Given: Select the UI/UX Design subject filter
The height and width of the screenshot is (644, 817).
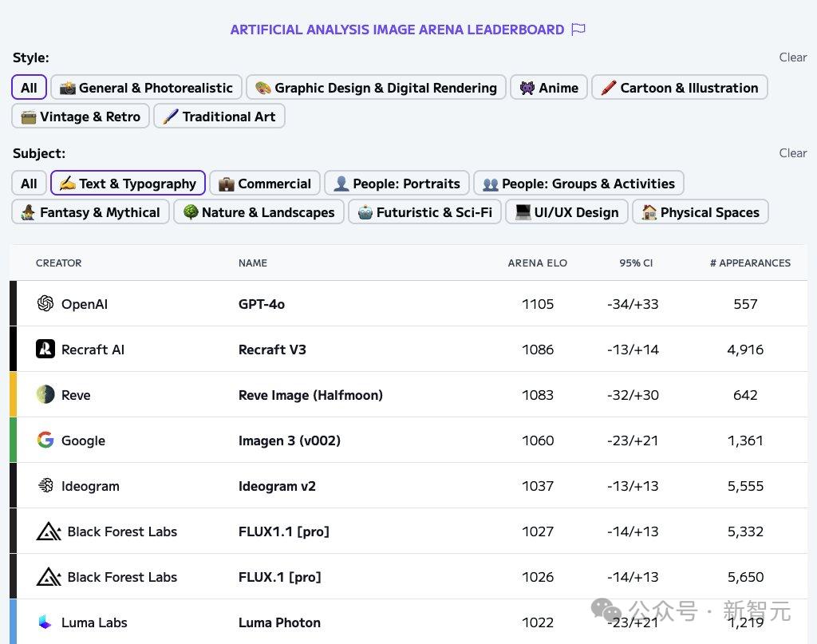Looking at the screenshot, I should (567, 212).
